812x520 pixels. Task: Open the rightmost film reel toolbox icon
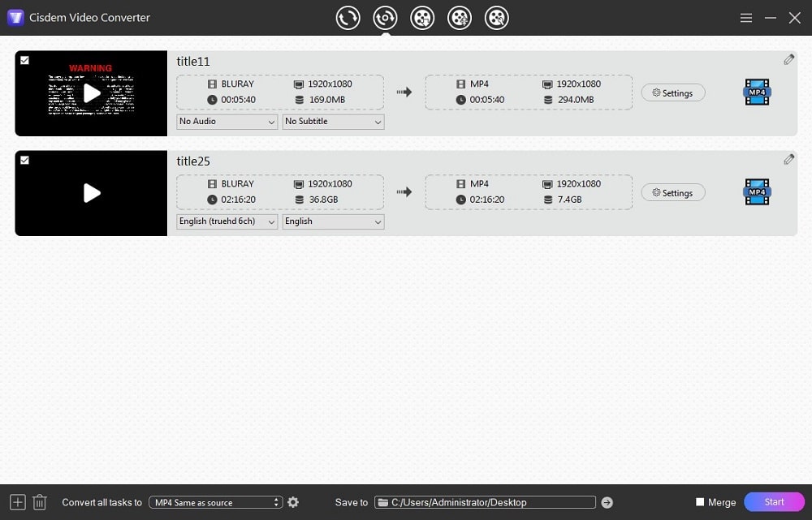497,17
